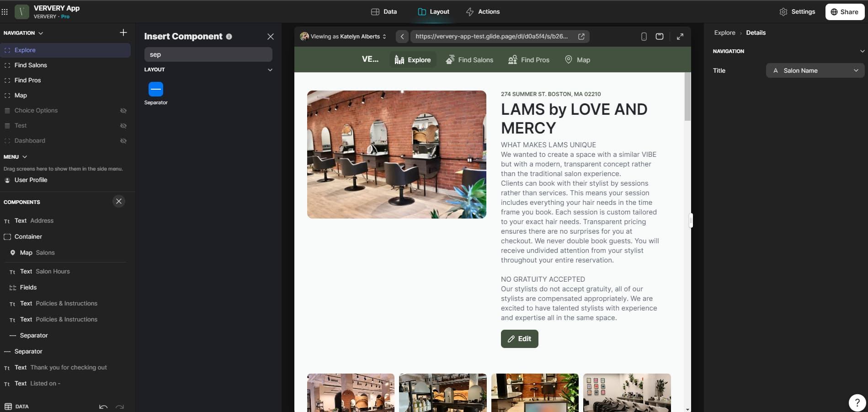
Task: Switch to the Layout tab
Action: click(x=433, y=12)
